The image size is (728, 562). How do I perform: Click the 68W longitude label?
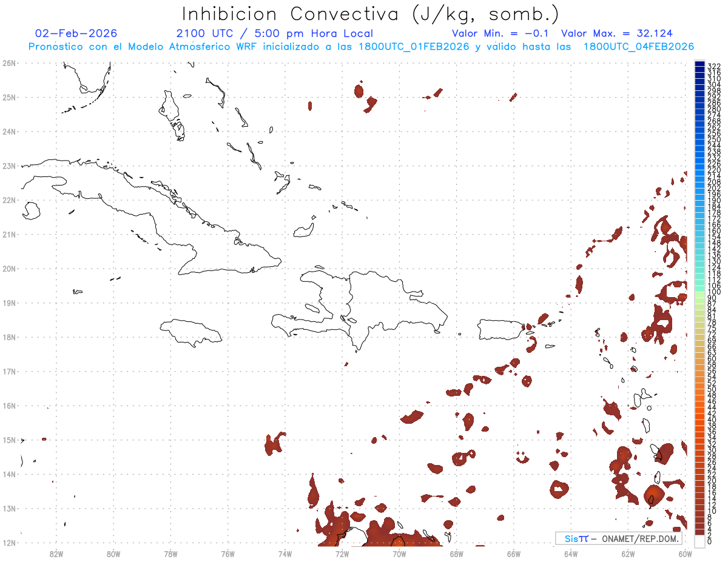point(457,553)
